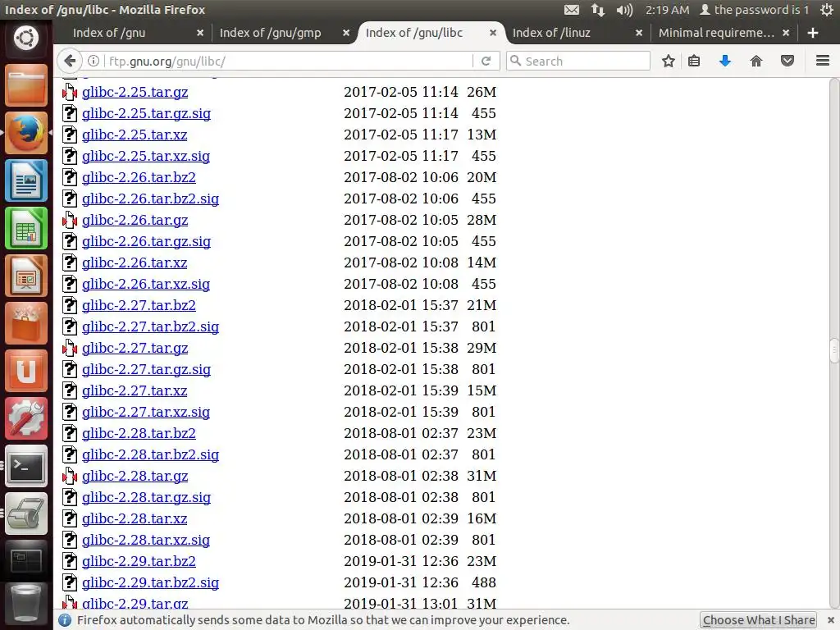Viewport: 840px width, 630px height.
Task: Close the Minimal requirements tab
Action: [785, 33]
